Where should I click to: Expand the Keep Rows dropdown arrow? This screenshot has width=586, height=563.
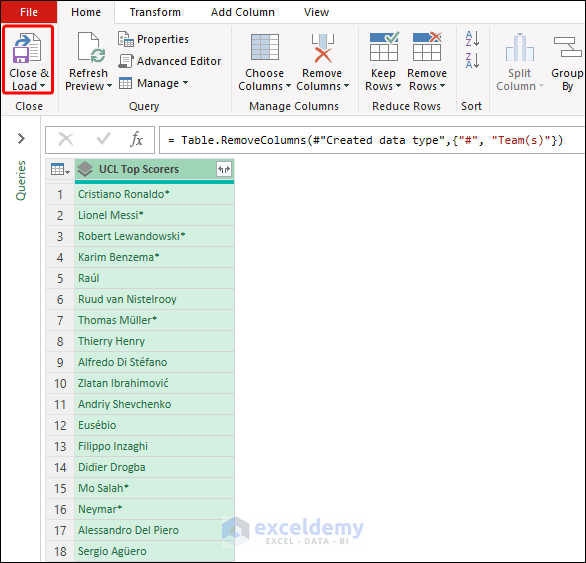pyautogui.click(x=398, y=86)
